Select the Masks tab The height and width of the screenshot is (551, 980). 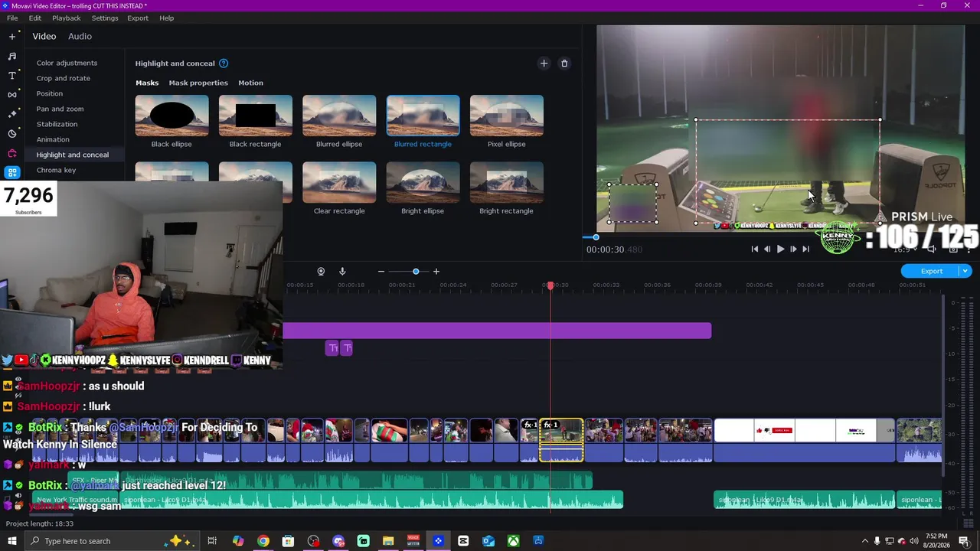coord(147,83)
